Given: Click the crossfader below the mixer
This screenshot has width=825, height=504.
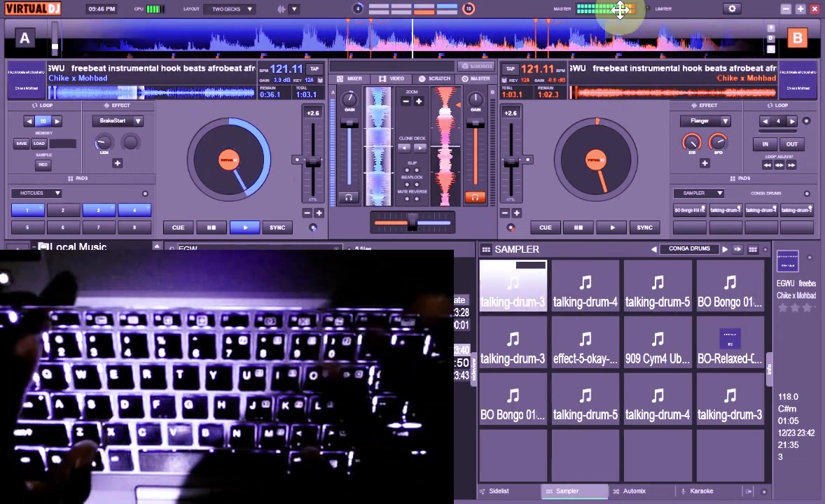Looking at the screenshot, I should [x=412, y=223].
